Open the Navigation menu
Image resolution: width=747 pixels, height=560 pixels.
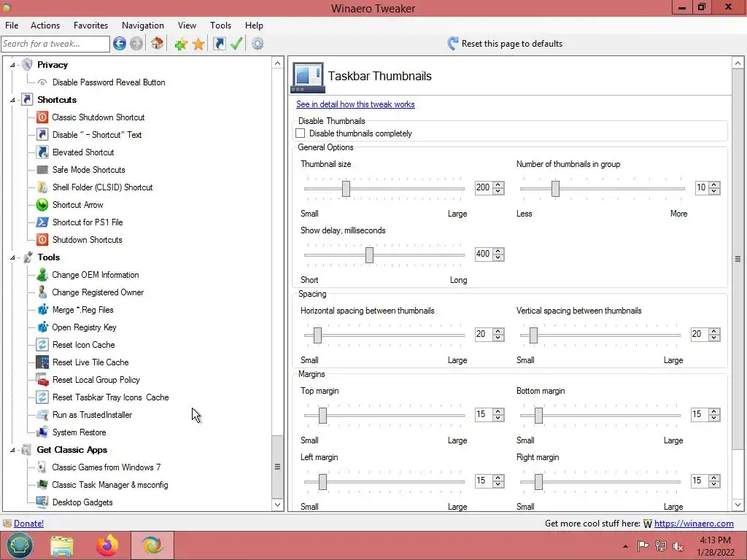143,26
